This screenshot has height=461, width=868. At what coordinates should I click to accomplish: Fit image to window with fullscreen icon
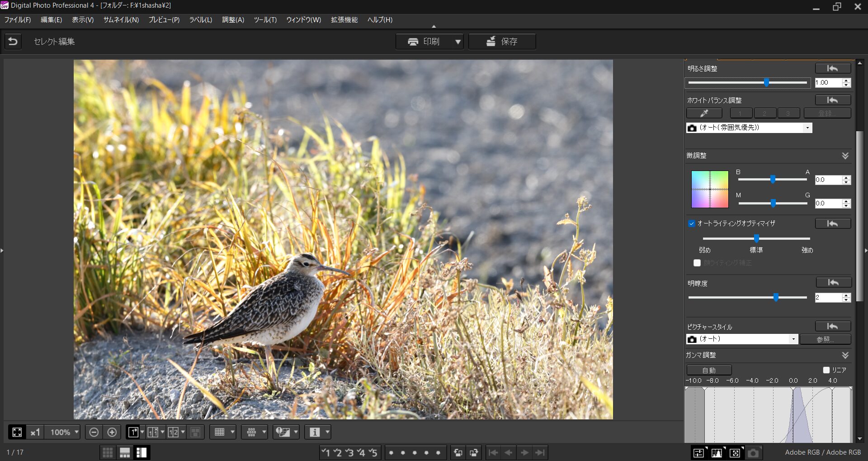tap(17, 432)
